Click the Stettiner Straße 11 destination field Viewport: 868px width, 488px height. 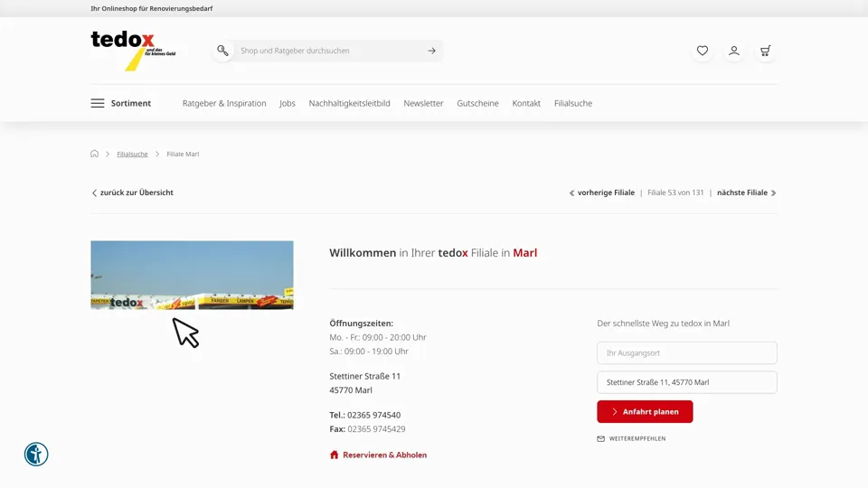(687, 382)
